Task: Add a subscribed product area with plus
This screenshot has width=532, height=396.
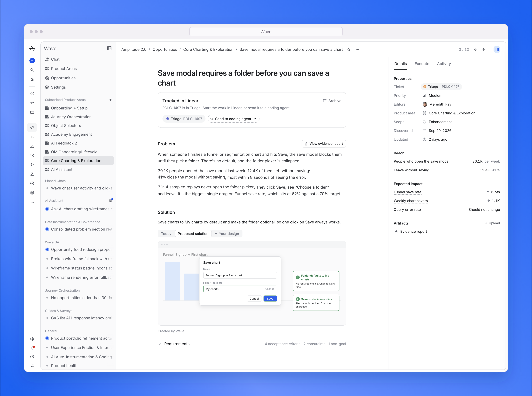Action: pos(110,100)
